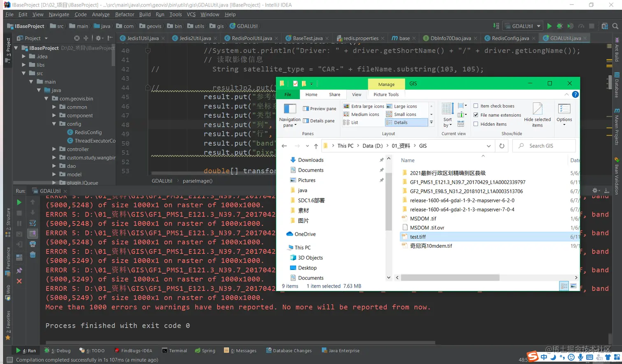The height and width of the screenshot is (364, 622).
Task: Open the Refactor menu
Action: point(124,14)
